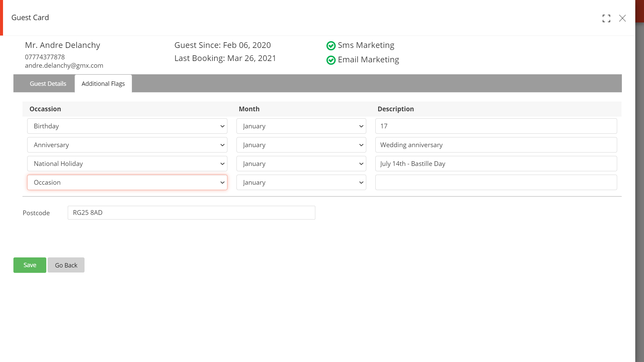Open the month dropdown in Birthday row

(x=301, y=126)
